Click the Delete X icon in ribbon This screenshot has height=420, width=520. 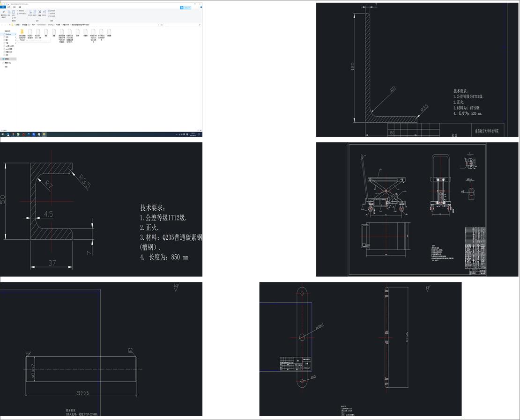[39, 12]
